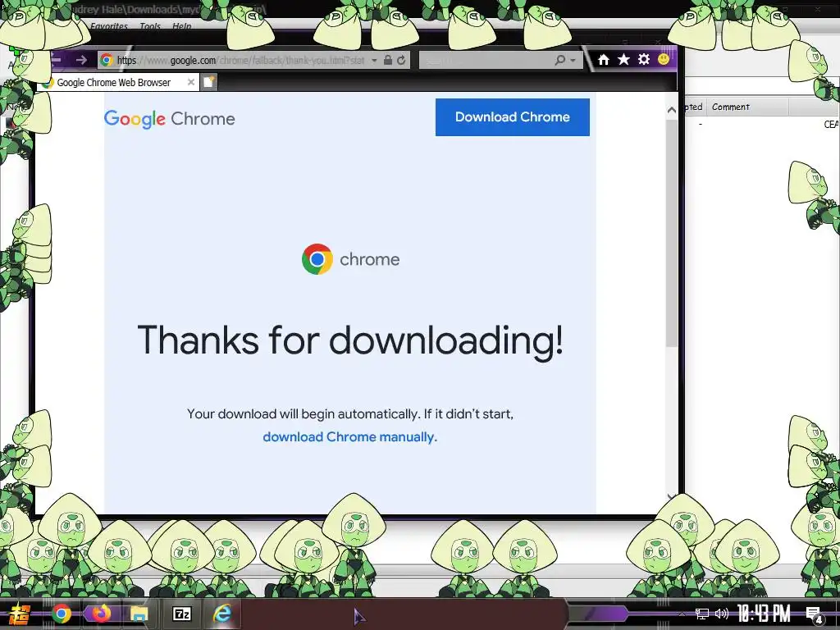Click the taskbar clock showing 10:43 PM
Viewport: 840px width, 630px height.
click(764, 614)
